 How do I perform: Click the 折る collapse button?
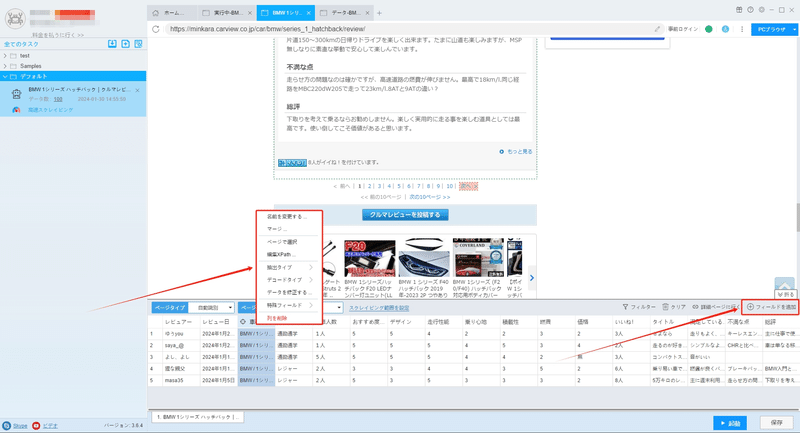pos(785,295)
